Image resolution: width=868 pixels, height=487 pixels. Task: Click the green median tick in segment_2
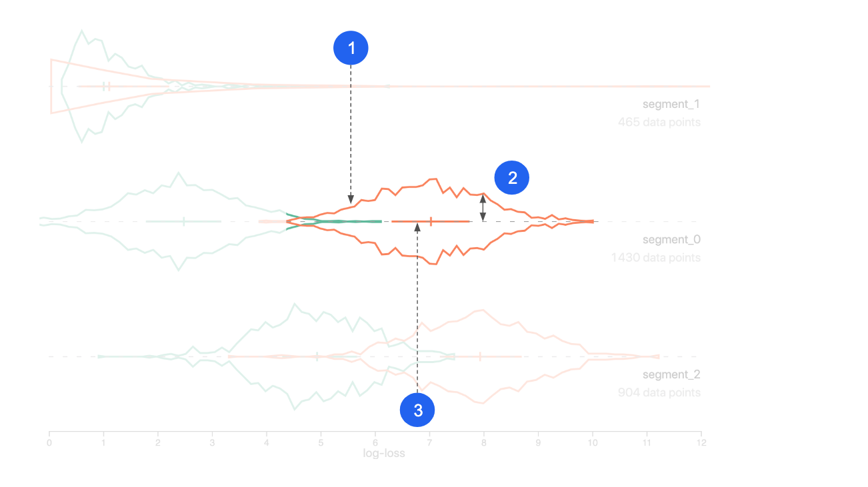click(x=317, y=356)
